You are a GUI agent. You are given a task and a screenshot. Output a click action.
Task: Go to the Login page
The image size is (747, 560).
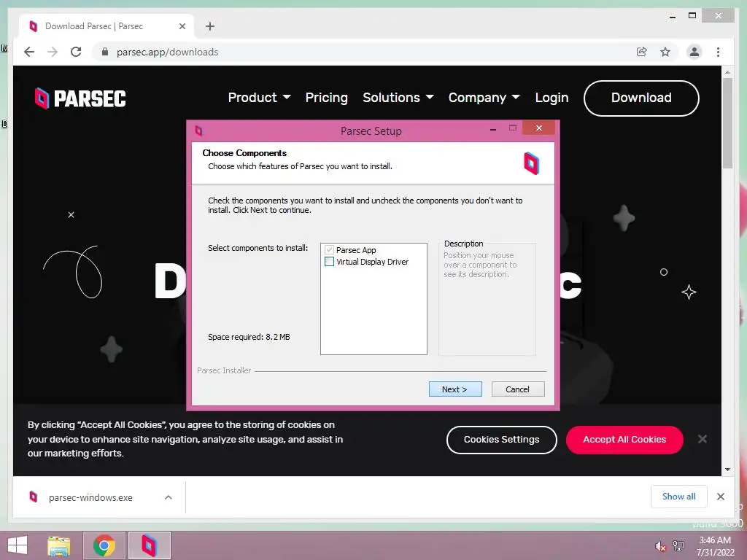pyautogui.click(x=551, y=98)
